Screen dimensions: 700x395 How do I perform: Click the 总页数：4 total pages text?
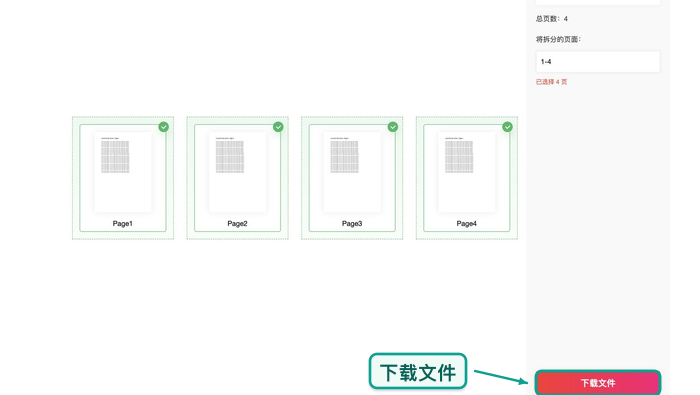552,19
